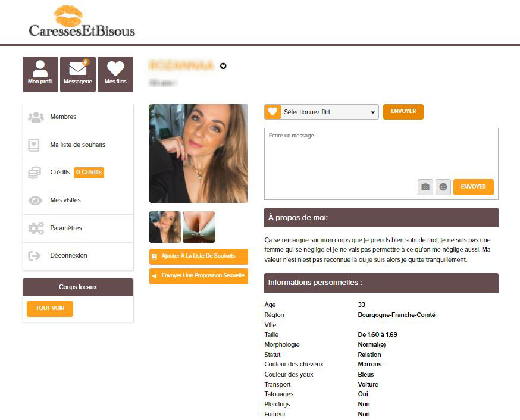The image size is (520, 420).
Task: Open the emoji smiley picker
Action: pyautogui.click(x=443, y=187)
